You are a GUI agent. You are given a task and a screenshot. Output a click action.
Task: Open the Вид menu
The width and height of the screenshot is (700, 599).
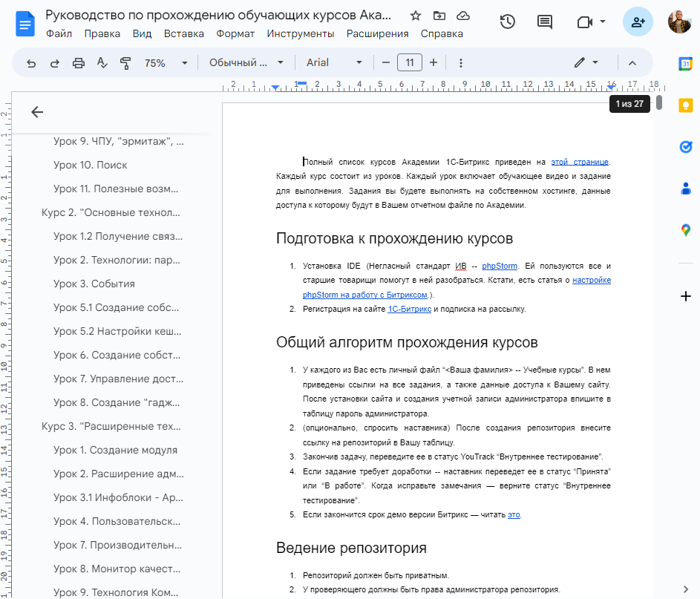(142, 34)
